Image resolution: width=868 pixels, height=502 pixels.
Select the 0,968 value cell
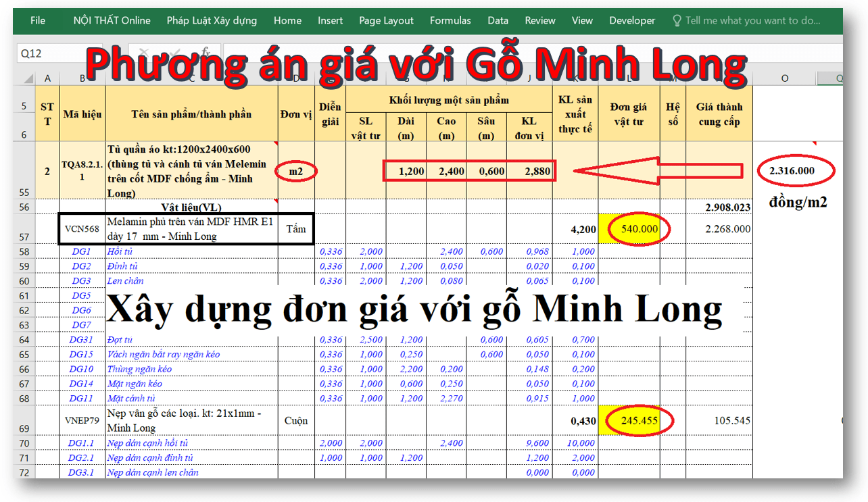tap(529, 251)
